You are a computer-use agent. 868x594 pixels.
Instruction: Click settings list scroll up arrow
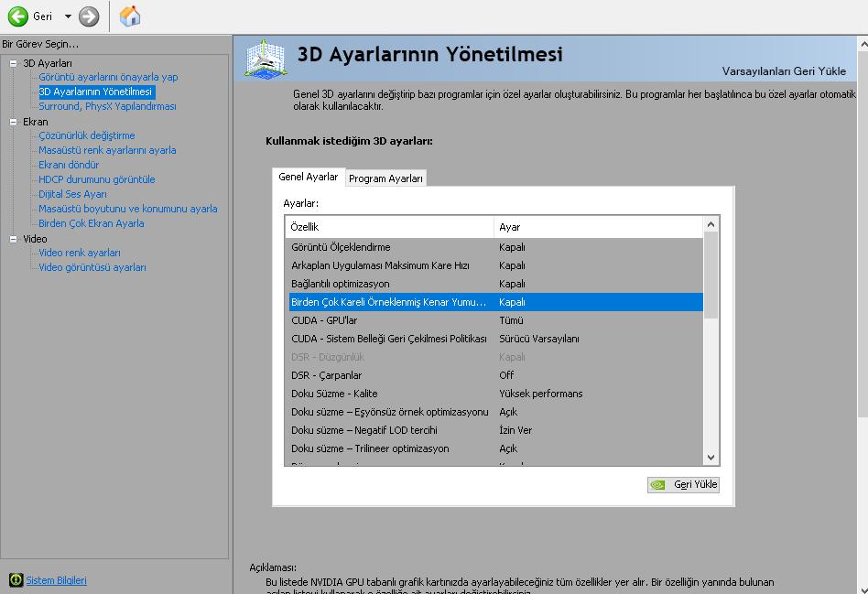[711, 224]
